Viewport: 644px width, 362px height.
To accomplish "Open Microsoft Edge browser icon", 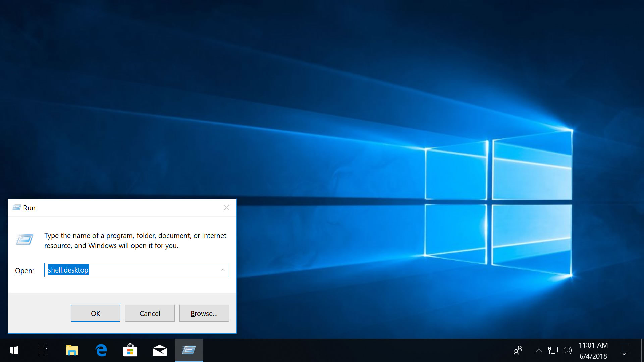I will click(101, 350).
